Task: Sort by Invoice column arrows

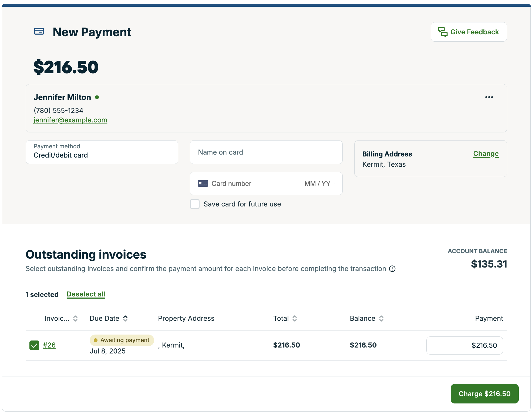Action: [x=75, y=319]
